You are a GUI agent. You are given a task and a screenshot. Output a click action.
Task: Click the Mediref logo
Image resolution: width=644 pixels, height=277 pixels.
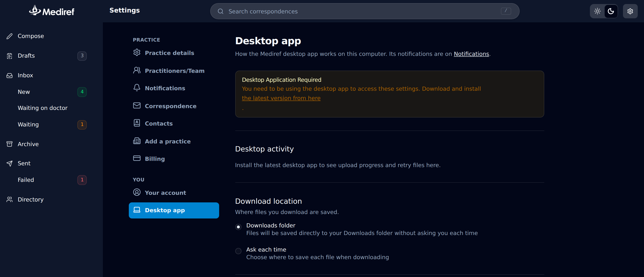[x=52, y=11]
